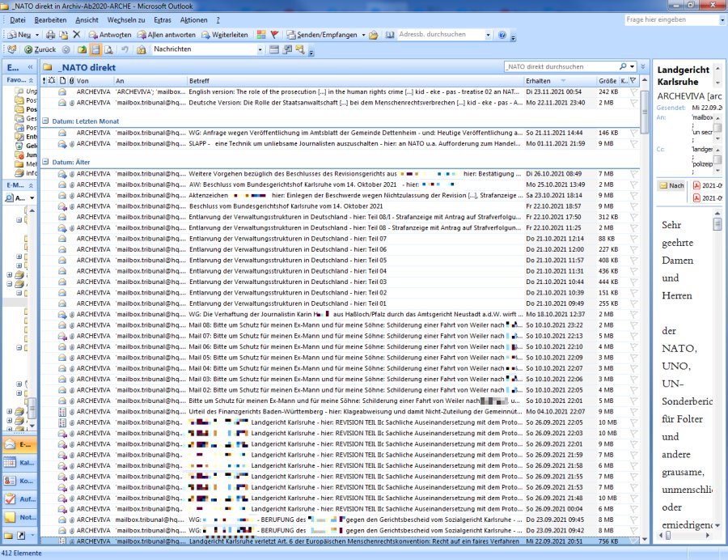Delete the message with the X icon
Image resolution: width=728 pixels, height=560 pixels.
tap(77, 35)
